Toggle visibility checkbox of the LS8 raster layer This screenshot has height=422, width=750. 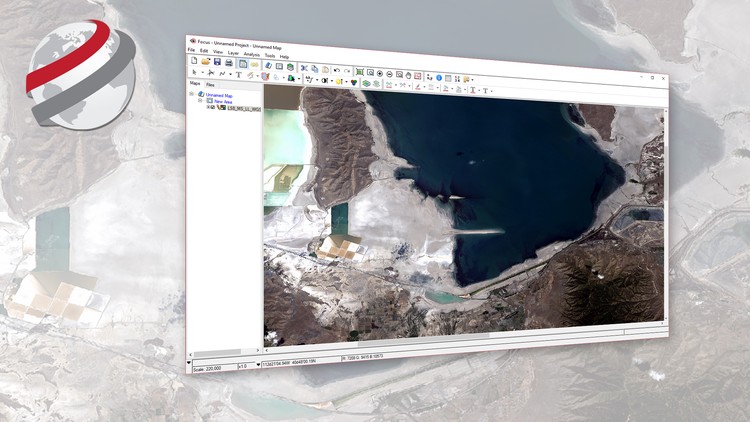click(213, 108)
